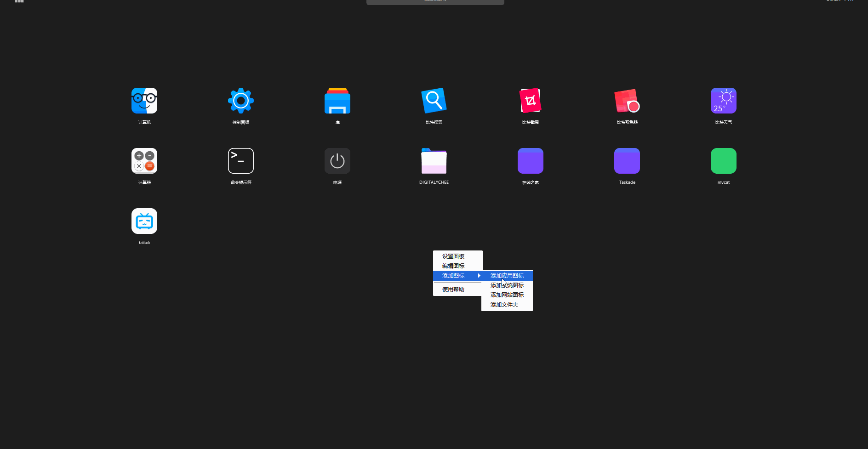This screenshot has height=449, width=868.
Task: Open the DIGITALYCHEE folder
Action: (434, 161)
